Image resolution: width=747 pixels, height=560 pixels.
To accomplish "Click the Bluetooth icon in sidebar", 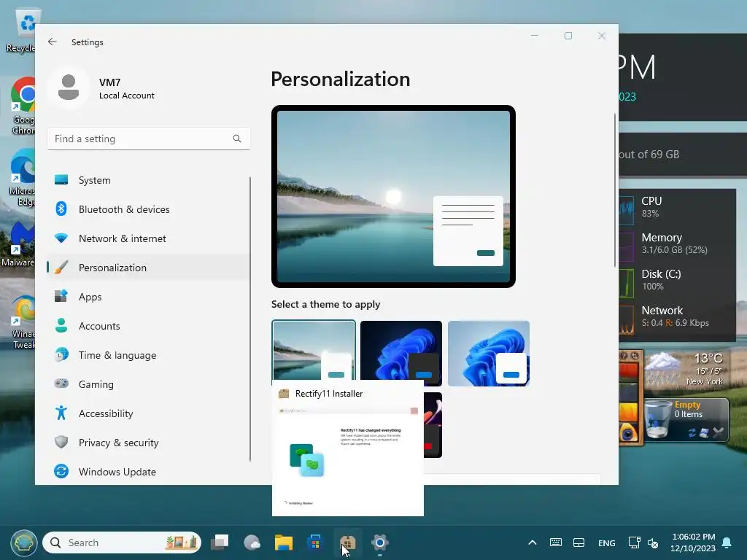I will pos(61,209).
